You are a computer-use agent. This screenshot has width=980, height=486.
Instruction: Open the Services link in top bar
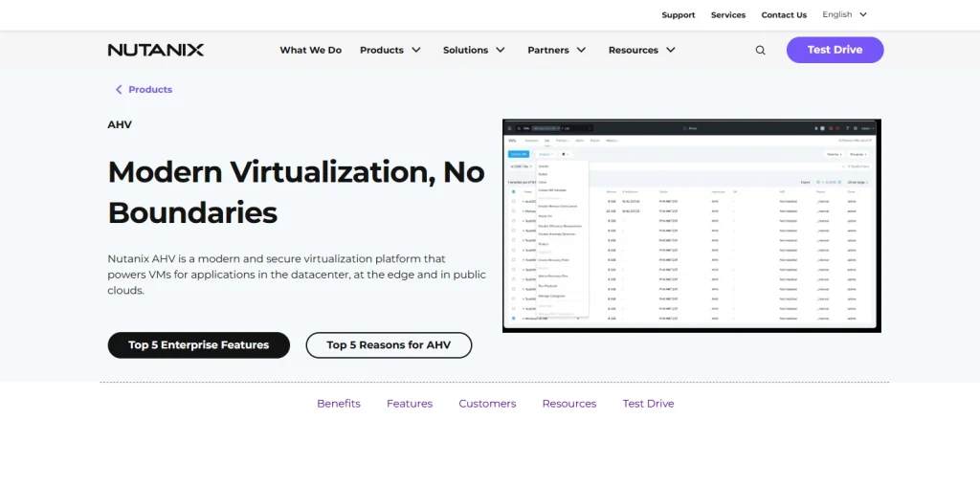pos(728,15)
